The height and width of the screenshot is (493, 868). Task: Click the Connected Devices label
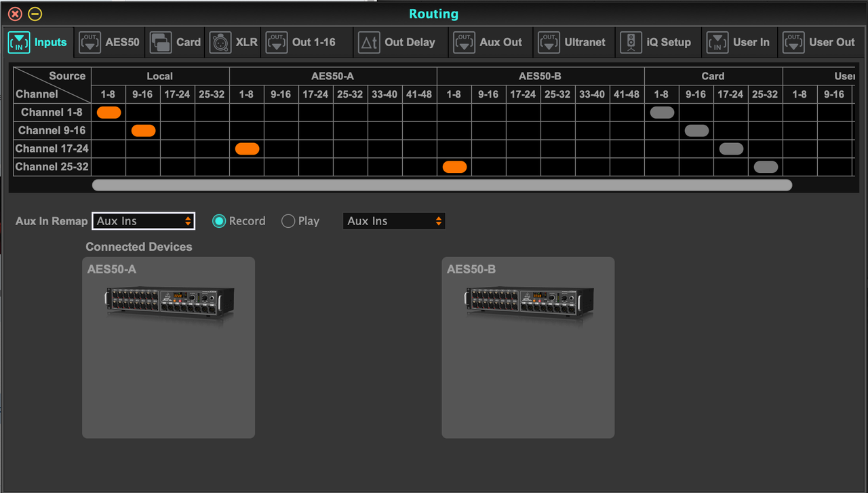pyautogui.click(x=139, y=247)
